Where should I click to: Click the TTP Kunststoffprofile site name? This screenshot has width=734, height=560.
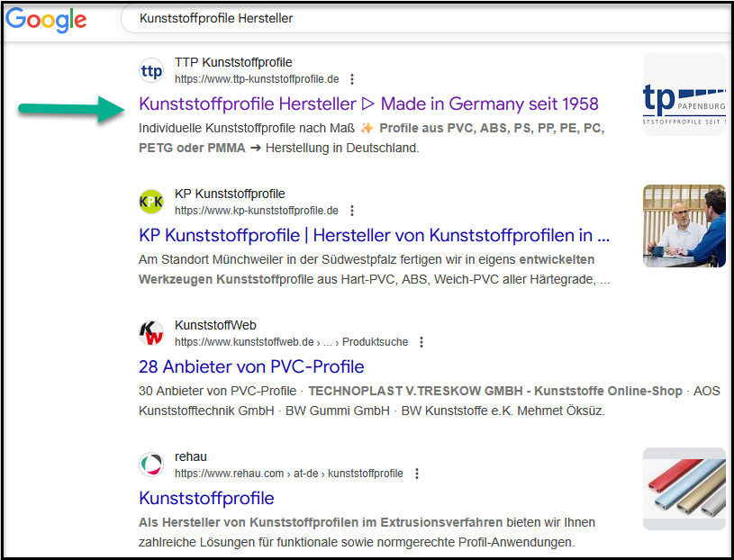pos(233,63)
